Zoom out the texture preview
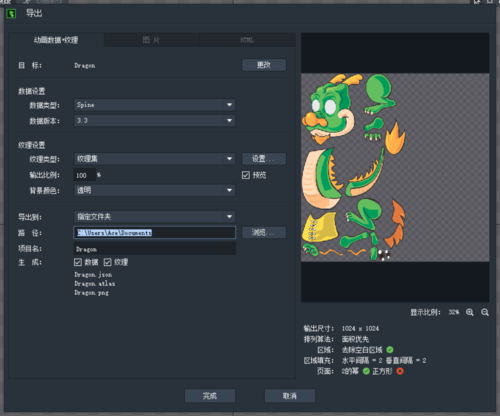The image size is (500, 416). pos(485,312)
